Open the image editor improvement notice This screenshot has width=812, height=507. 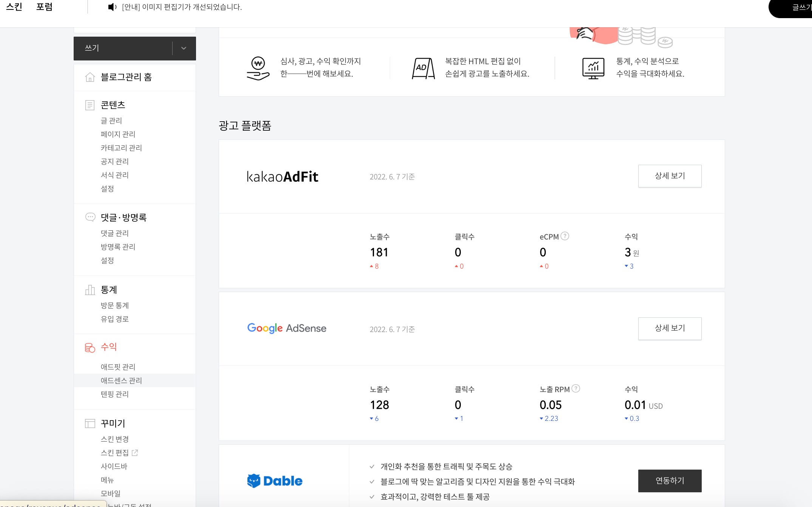(x=182, y=7)
